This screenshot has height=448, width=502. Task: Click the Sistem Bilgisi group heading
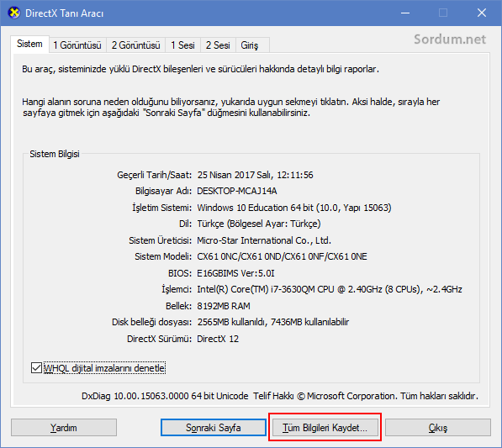pyautogui.click(x=55, y=154)
